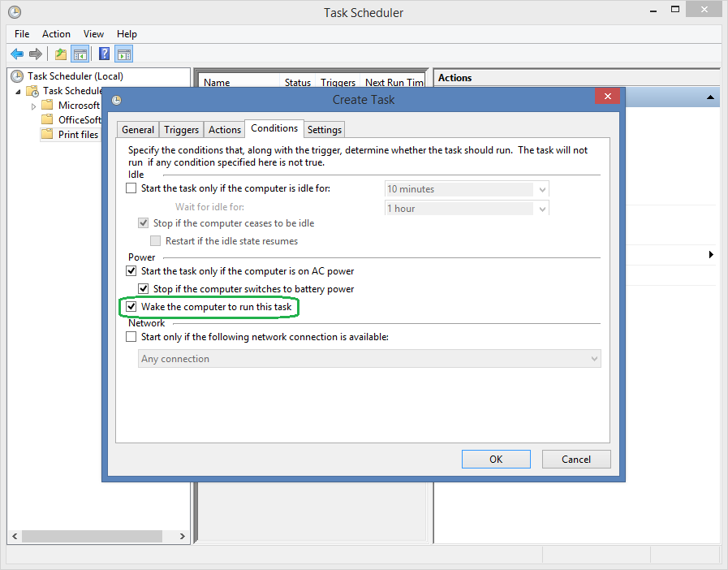Confirm the task with OK button
728x570 pixels.
(x=496, y=460)
